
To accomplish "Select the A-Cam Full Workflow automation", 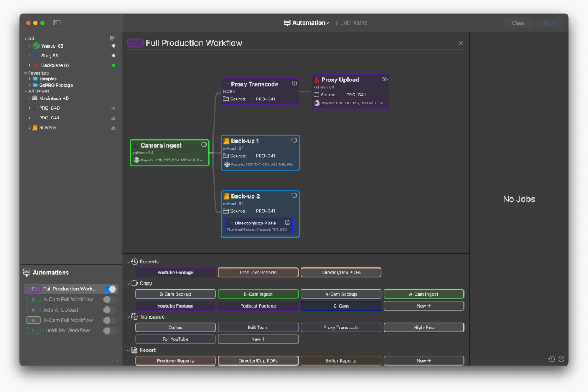I will (71, 300).
